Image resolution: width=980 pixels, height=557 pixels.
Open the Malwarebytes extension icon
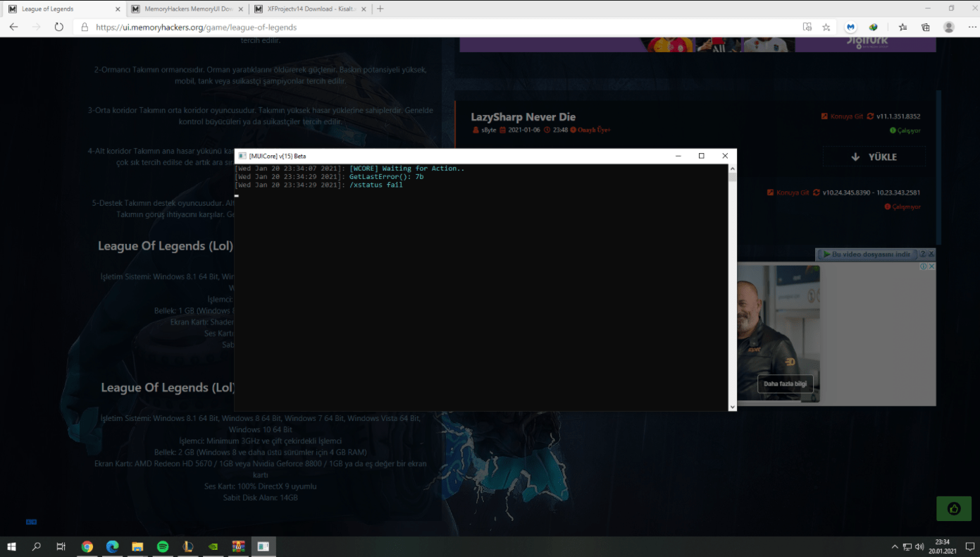pos(851,27)
